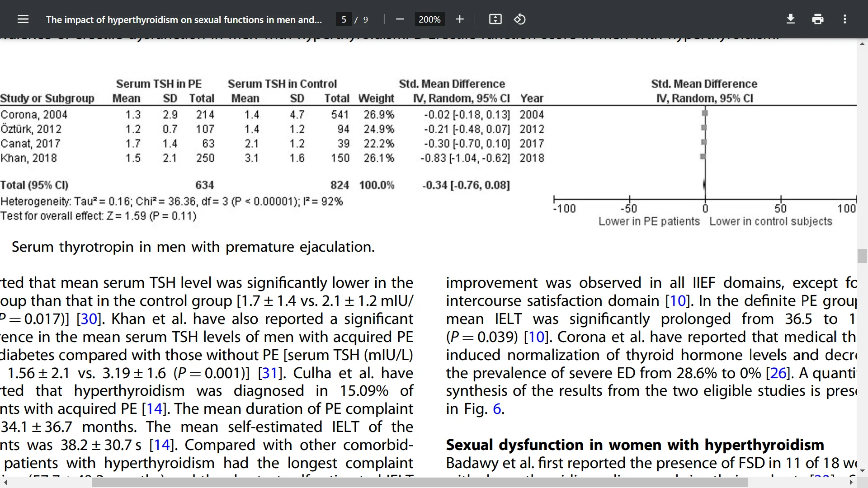Click the vertical scrollbar thumb

pos(862,256)
